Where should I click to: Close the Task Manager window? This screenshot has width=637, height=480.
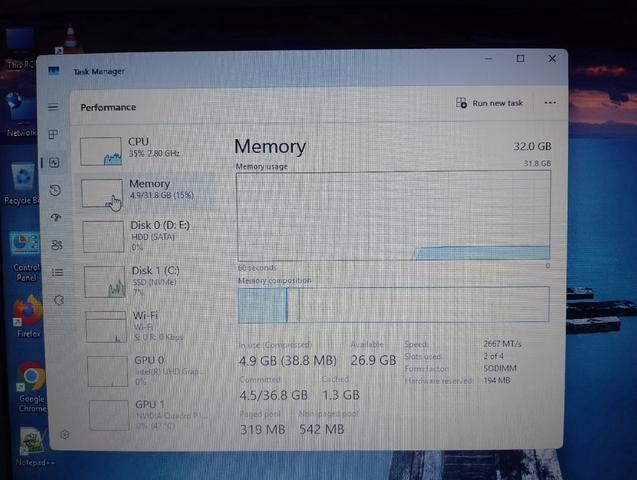(x=552, y=59)
